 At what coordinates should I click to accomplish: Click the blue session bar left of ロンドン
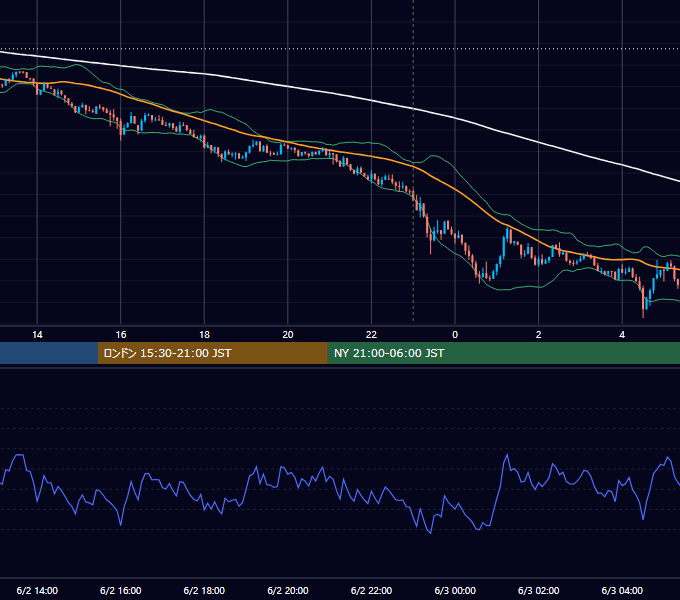pyautogui.click(x=49, y=353)
